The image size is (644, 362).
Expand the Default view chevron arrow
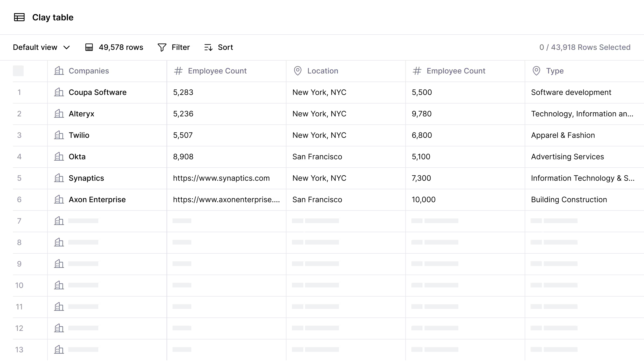click(67, 47)
